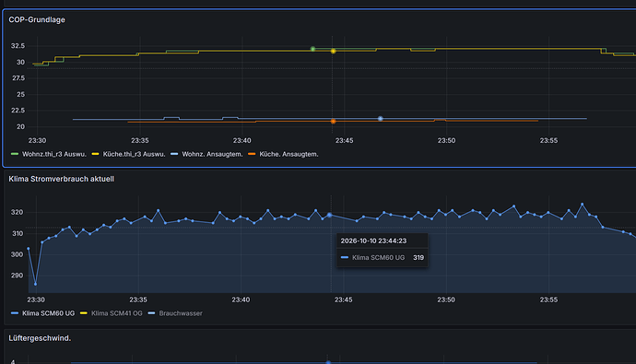Click blue swatch of Klima SCM60 UG legend
636x364 pixels.
click(15, 313)
